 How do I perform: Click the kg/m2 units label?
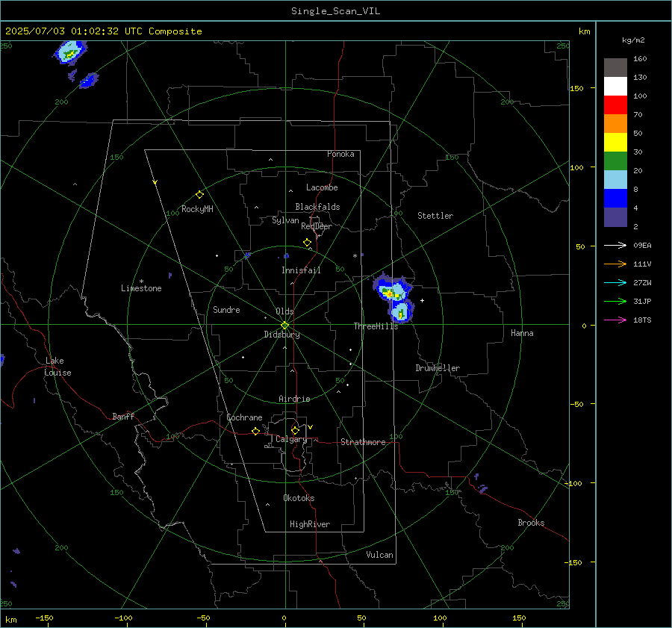point(633,40)
